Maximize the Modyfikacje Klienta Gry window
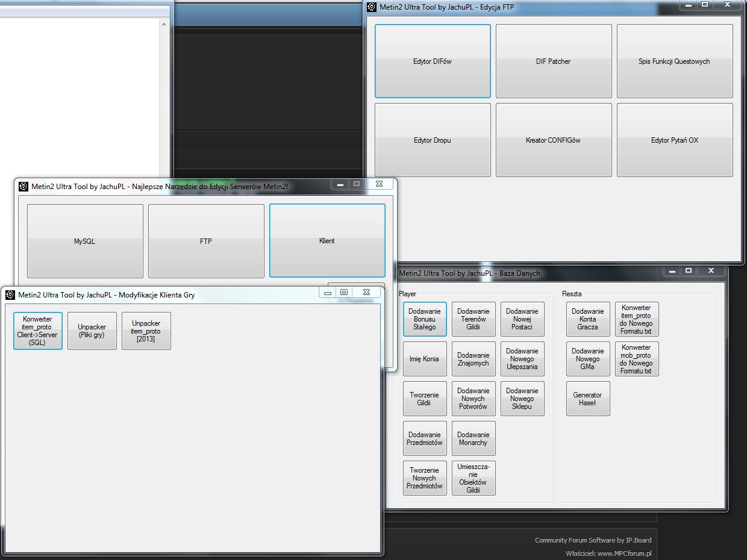Viewport: 747px width, 560px height. (343, 292)
